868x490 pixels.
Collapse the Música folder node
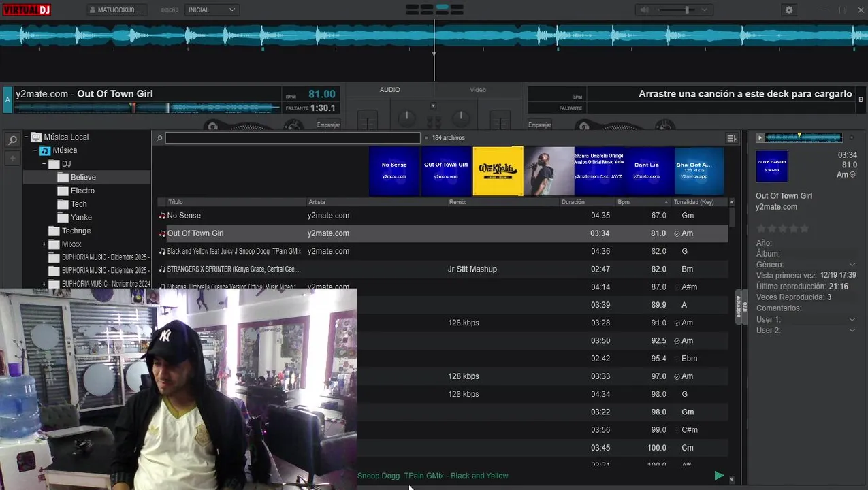click(35, 150)
